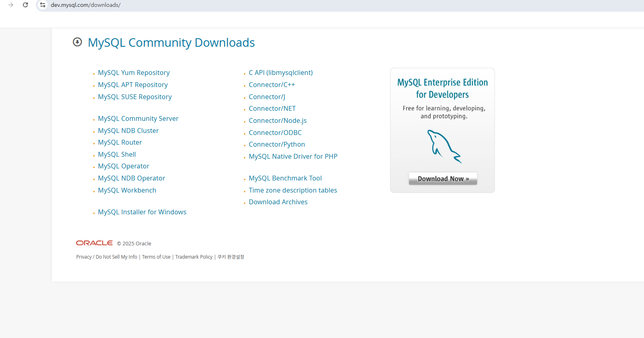The width and height of the screenshot is (644, 338).
Task: Open MySQL NDB Operator link
Action: [131, 178]
